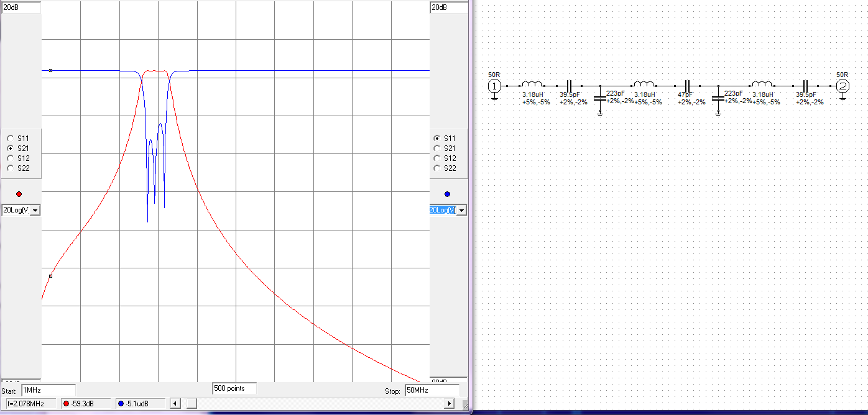
Task: Select port 2 symbol in the schematic
Action: click(x=843, y=86)
